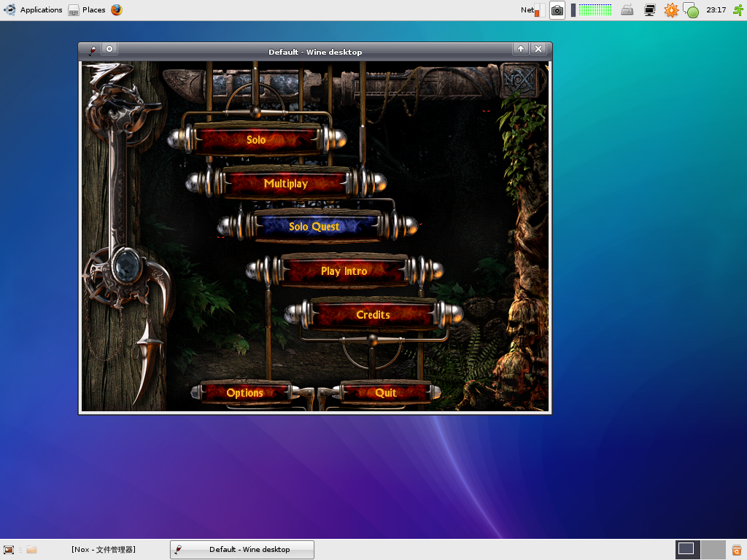This screenshot has width=747, height=560.
Task: Click the Wine desktop title bar text
Action: [x=315, y=52]
